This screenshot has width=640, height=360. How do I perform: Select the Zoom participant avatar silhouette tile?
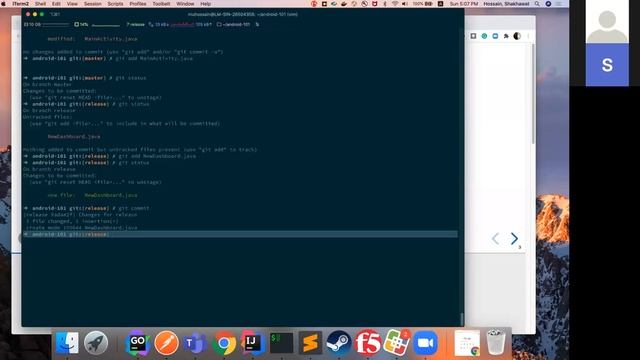pyautogui.click(x=607, y=22)
